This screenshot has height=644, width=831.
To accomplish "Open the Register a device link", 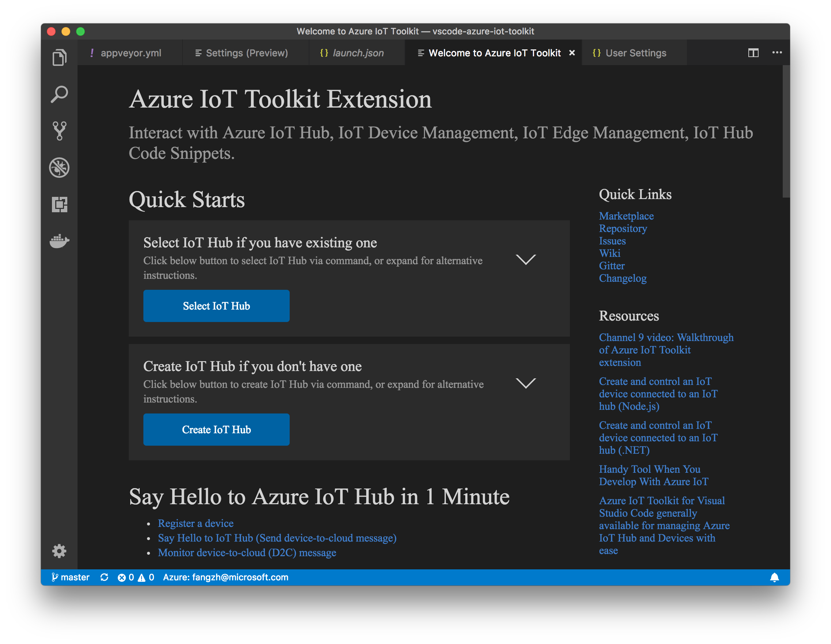I will 196,523.
